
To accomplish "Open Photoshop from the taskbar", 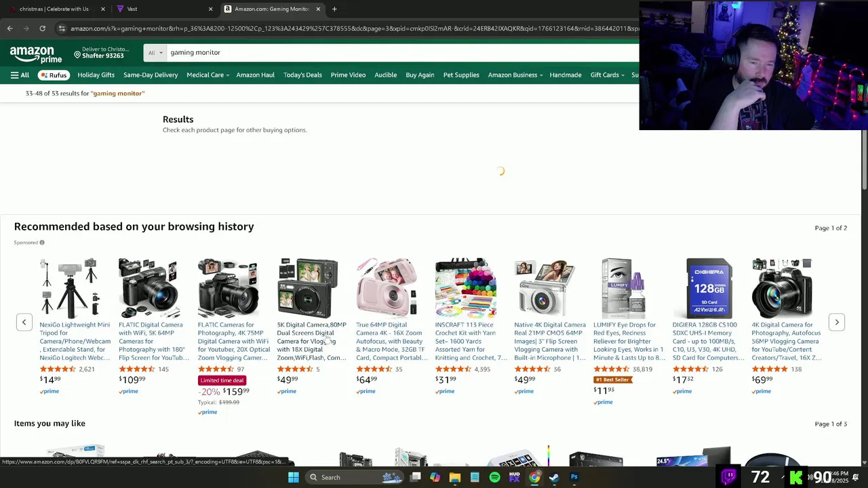I will tap(574, 477).
